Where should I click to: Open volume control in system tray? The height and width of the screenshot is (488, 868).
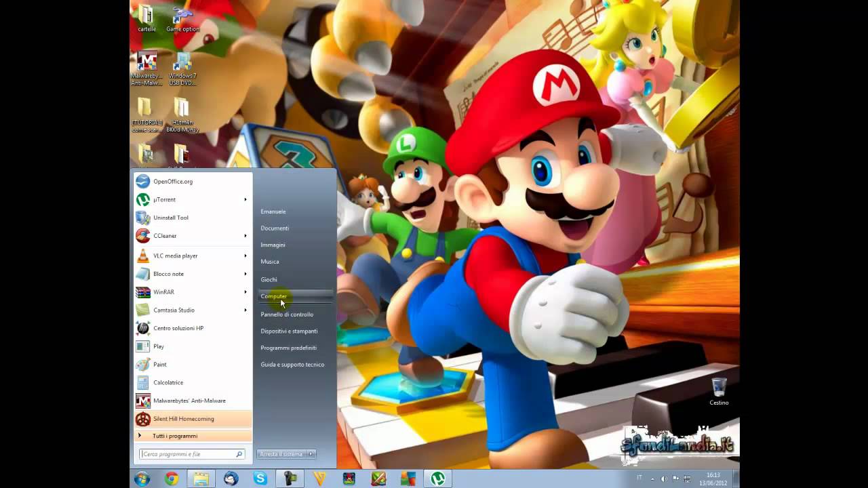[663, 479]
